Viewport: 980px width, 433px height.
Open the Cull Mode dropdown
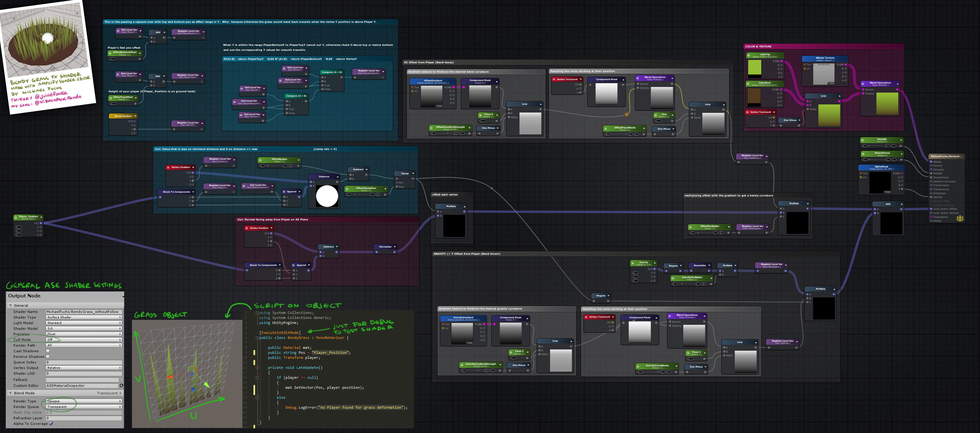tap(84, 339)
